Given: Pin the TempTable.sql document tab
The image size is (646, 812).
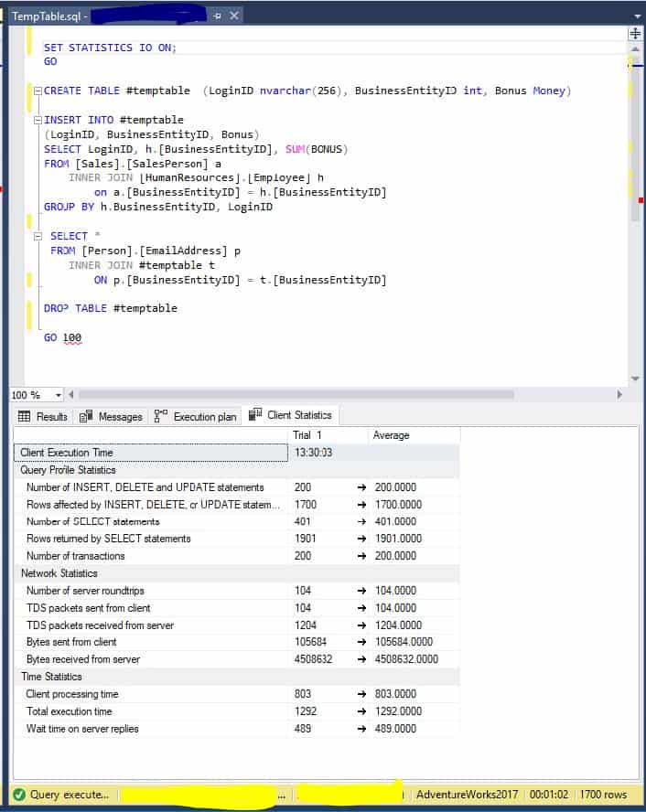Looking at the screenshot, I should tap(217, 16).
